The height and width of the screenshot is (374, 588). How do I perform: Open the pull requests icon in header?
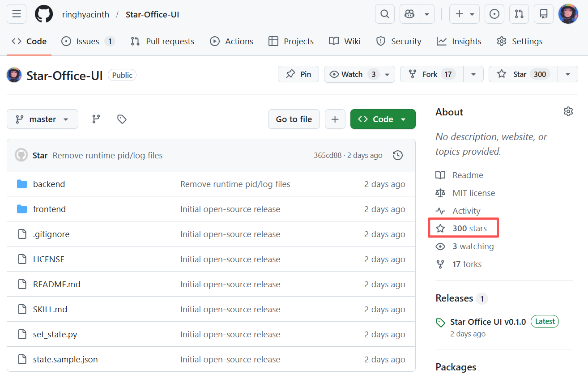[519, 14]
